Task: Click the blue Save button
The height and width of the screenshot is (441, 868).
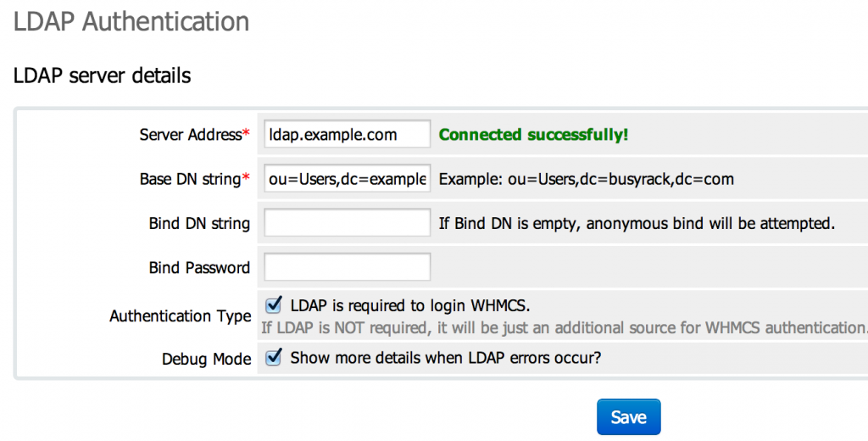Action: [628, 416]
